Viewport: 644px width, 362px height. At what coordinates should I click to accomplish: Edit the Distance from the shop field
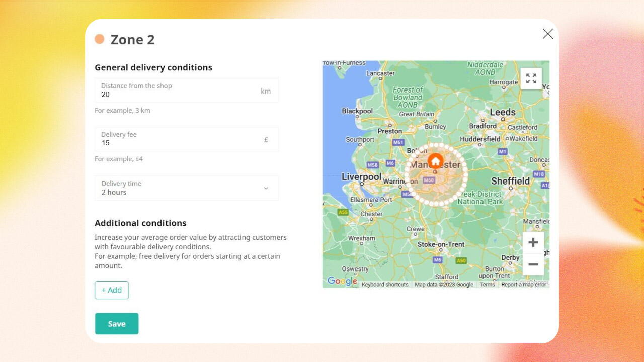click(x=187, y=90)
